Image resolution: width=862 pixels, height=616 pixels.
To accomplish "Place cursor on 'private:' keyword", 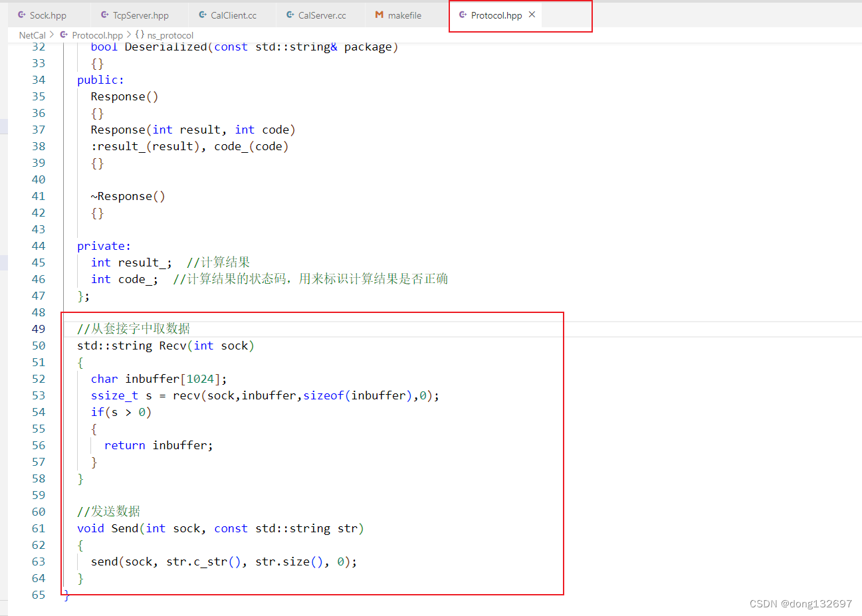I will (104, 246).
